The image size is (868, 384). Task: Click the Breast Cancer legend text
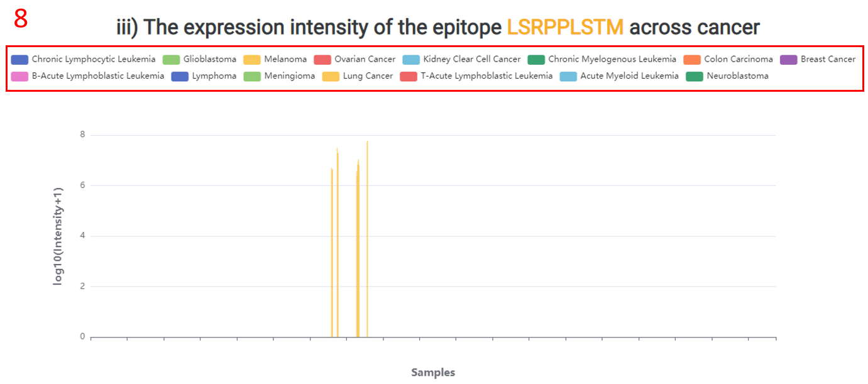(x=828, y=60)
